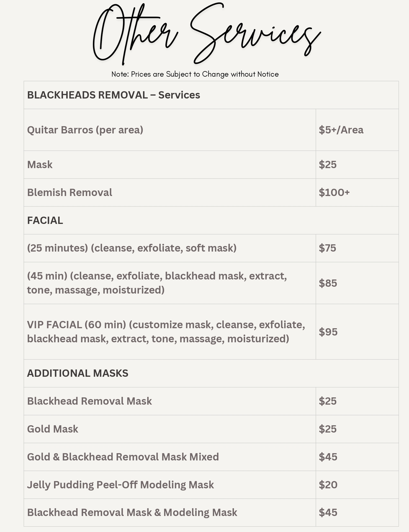Click the Gold Mask service name

(52, 429)
